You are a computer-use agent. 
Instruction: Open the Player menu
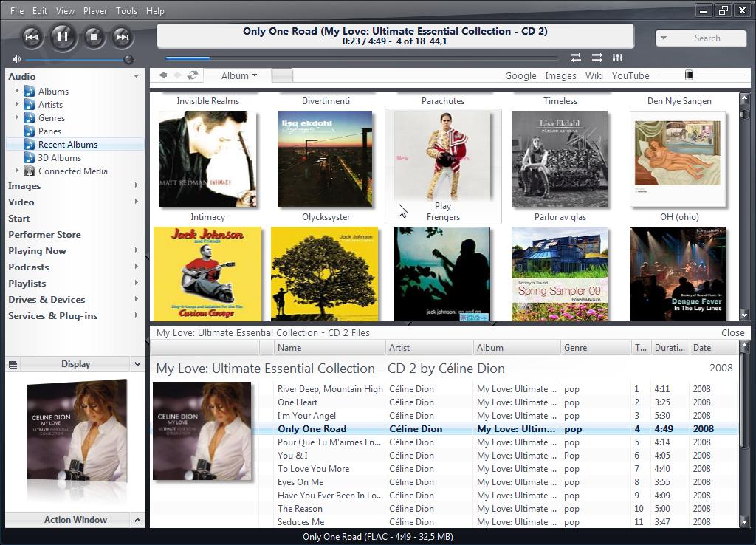[95, 10]
